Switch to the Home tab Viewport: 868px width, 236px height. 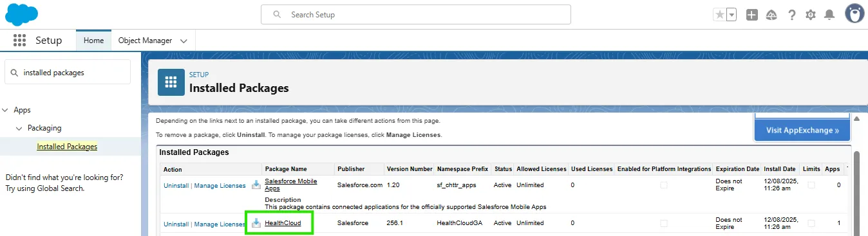pos(93,40)
